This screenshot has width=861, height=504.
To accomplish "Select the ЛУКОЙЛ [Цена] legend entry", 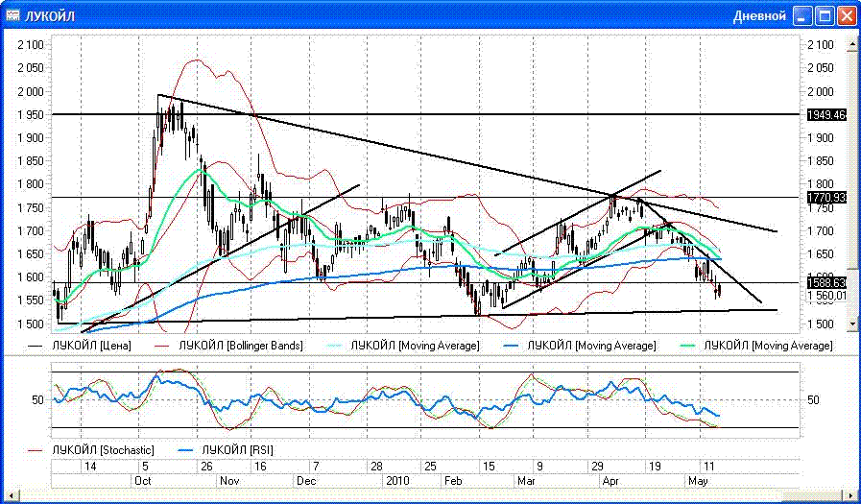I will tap(81, 346).
